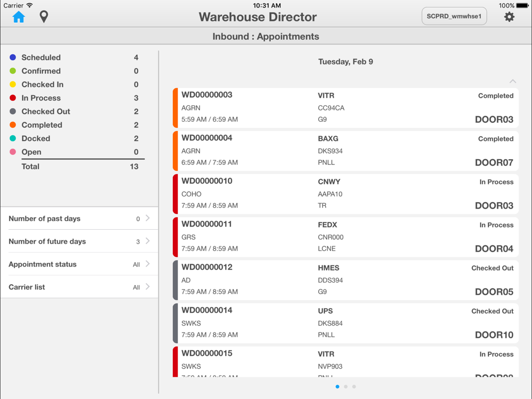This screenshot has width=532, height=399.
Task: Switch to the second page dot
Action: pos(346,386)
